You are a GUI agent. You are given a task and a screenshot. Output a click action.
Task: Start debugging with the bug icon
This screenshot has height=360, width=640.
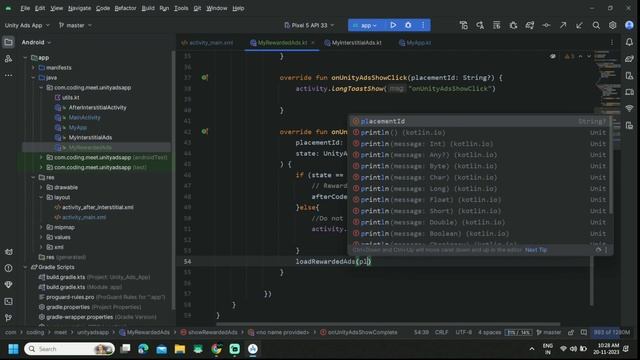click(408, 25)
